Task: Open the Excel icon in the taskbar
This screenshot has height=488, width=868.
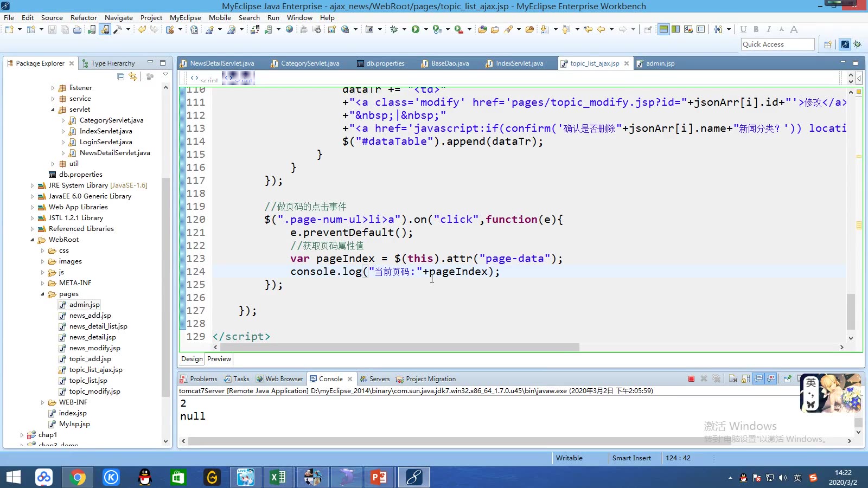Action: click(x=278, y=477)
